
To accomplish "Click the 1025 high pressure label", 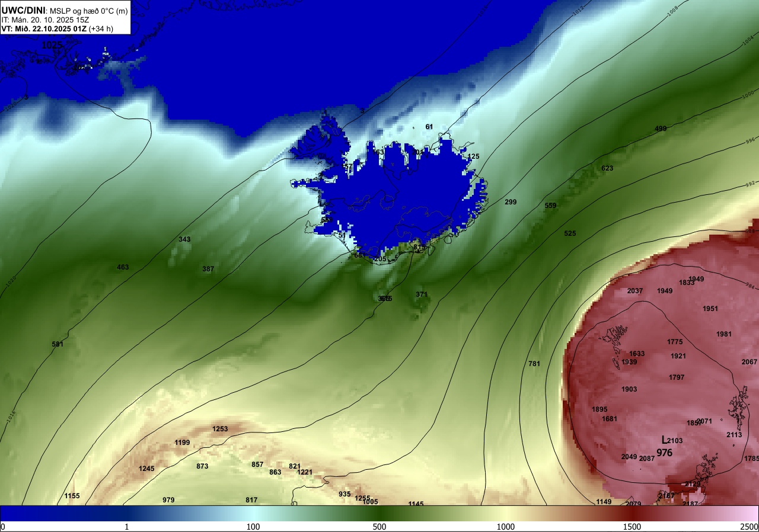I will coord(52,45).
